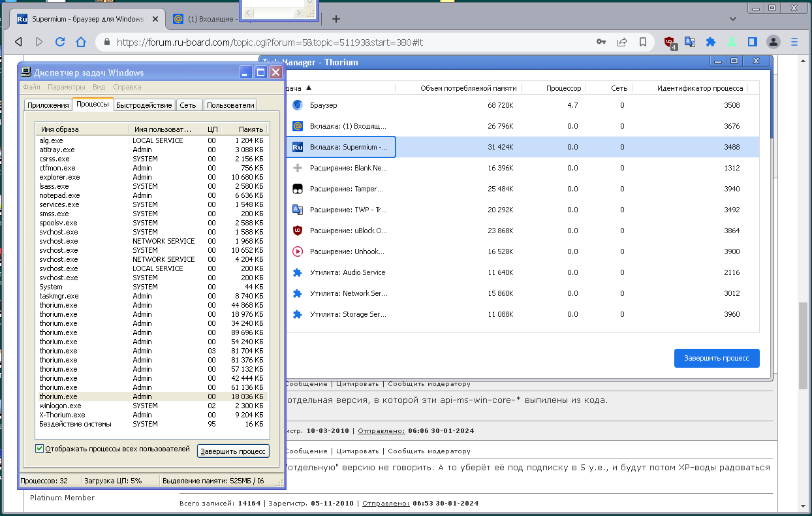Screen dimensions: 812x516
Task: Click the address bar URL field
Action: click(351, 42)
